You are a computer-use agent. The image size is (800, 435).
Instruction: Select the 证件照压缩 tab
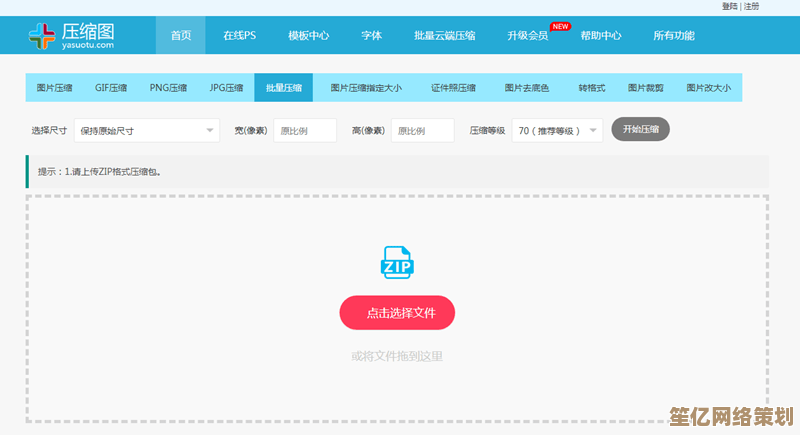[453, 88]
